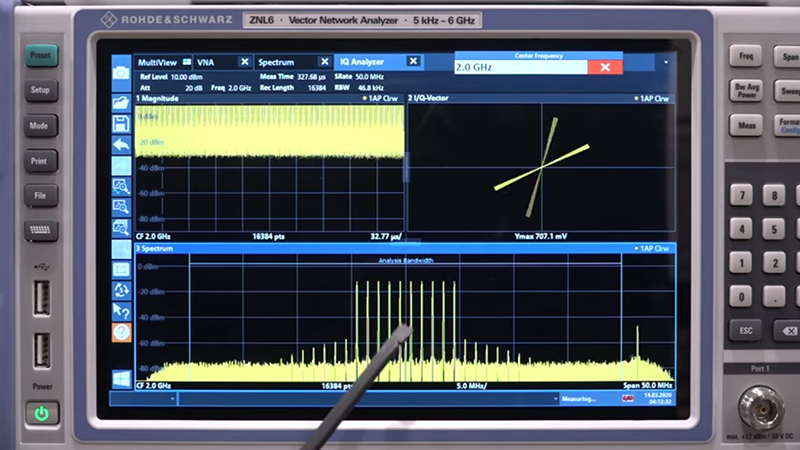Open the dropdown arrow in bottom-left status bar
Screen dimensions: 800x450
tap(172, 398)
